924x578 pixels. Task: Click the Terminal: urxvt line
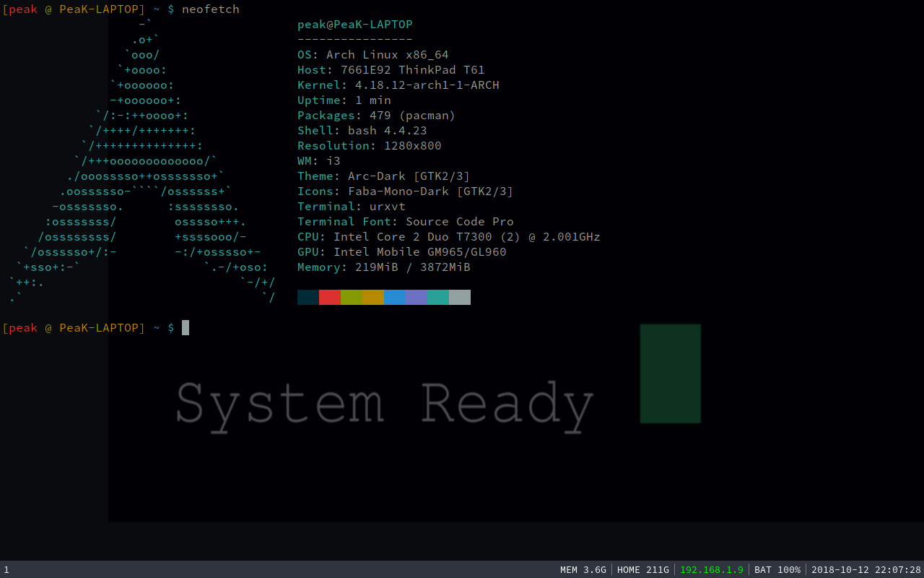click(352, 207)
